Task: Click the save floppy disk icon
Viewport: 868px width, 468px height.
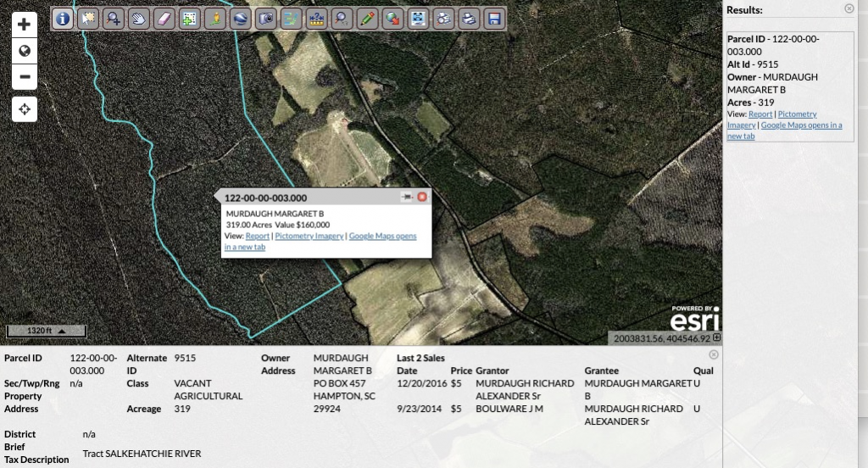Action: (x=493, y=18)
